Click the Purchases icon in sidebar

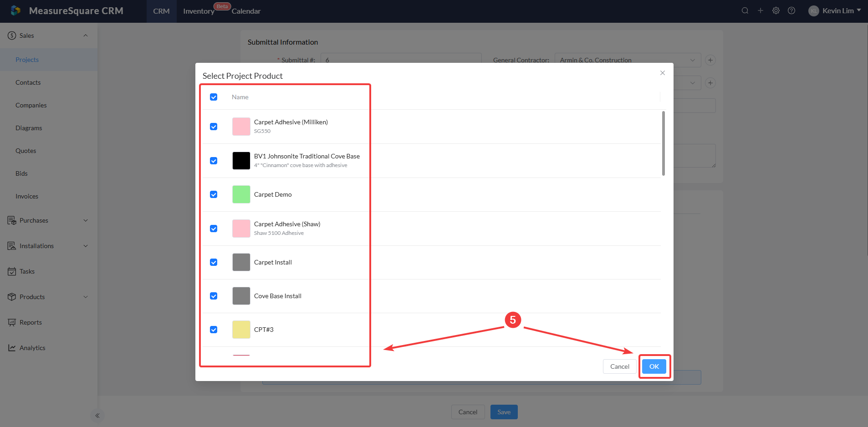(x=12, y=220)
